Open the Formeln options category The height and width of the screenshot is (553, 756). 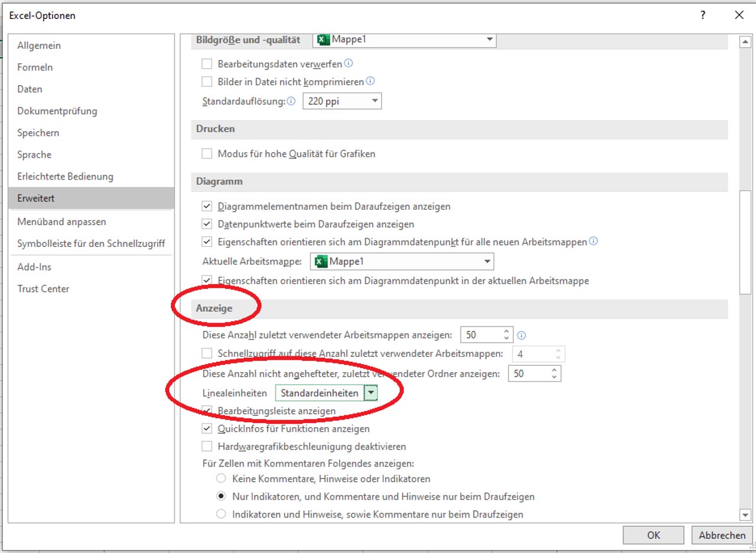click(x=35, y=67)
